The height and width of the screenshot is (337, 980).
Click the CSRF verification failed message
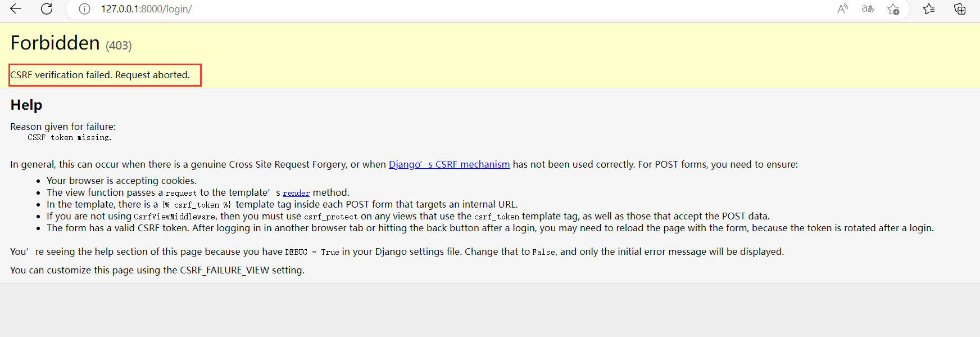100,75
